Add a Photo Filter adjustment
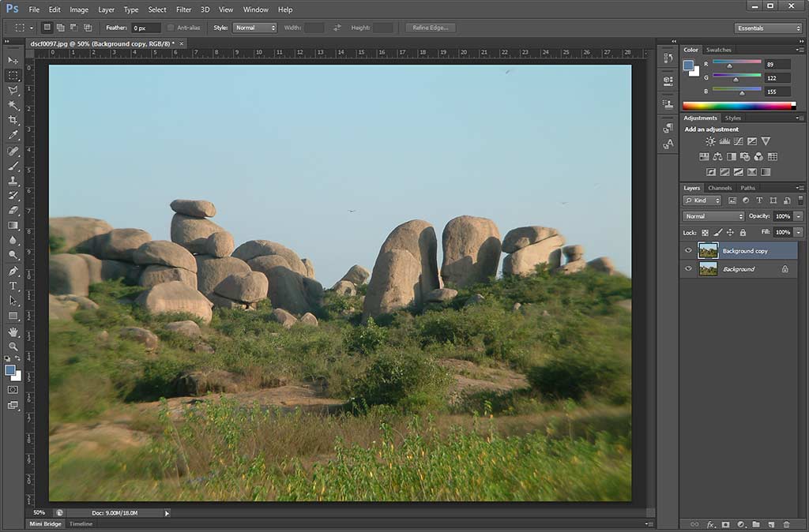The width and height of the screenshot is (809, 532). [x=745, y=157]
